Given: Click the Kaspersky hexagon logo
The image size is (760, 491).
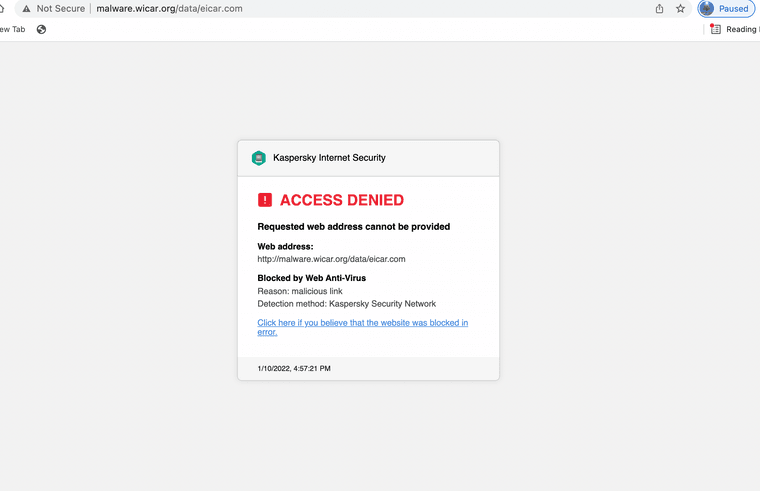Looking at the screenshot, I should (x=259, y=158).
